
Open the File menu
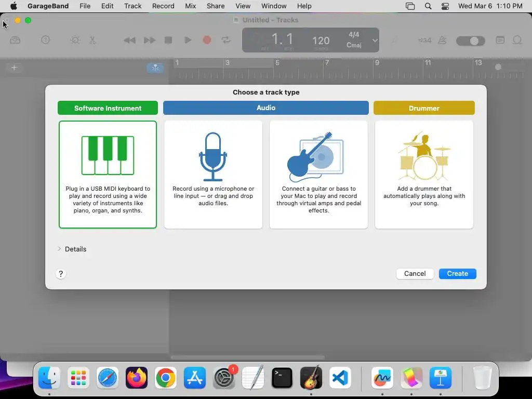pyautogui.click(x=85, y=6)
